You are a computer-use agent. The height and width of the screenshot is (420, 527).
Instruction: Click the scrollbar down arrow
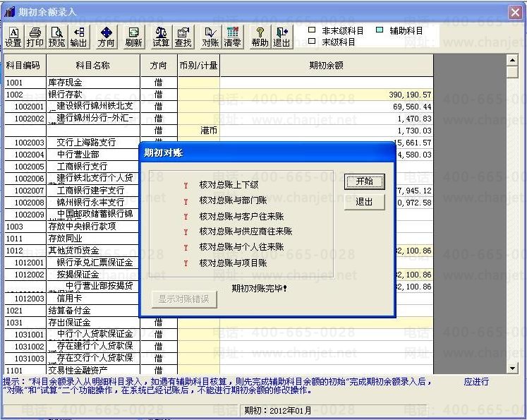click(x=512, y=368)
